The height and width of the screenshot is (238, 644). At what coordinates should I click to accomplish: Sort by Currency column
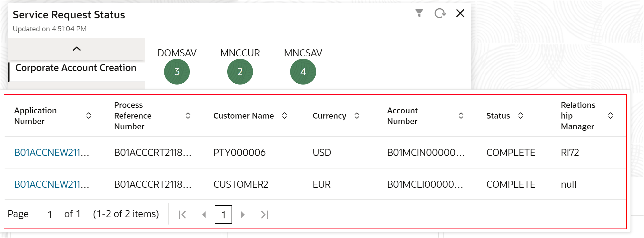point(357,116)
